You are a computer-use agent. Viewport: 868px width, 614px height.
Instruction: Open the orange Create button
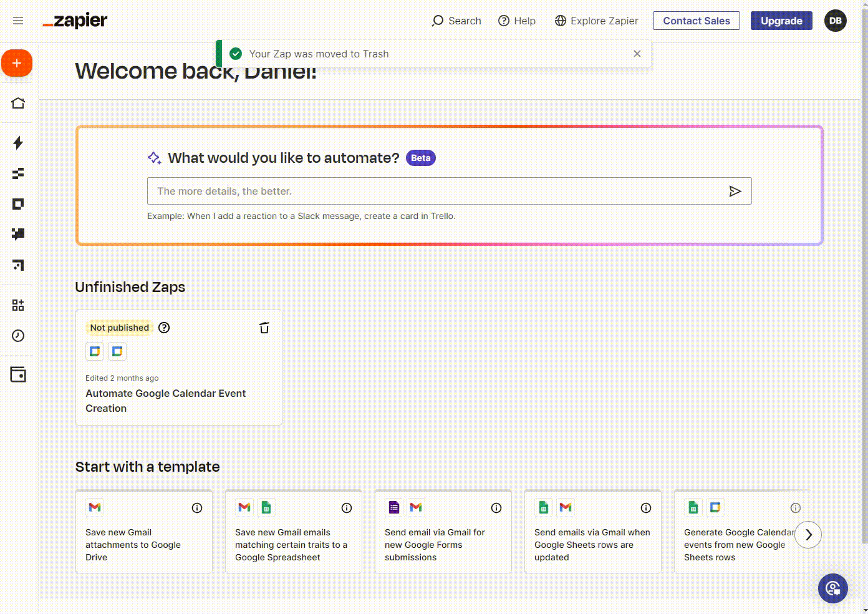[17, 63]
